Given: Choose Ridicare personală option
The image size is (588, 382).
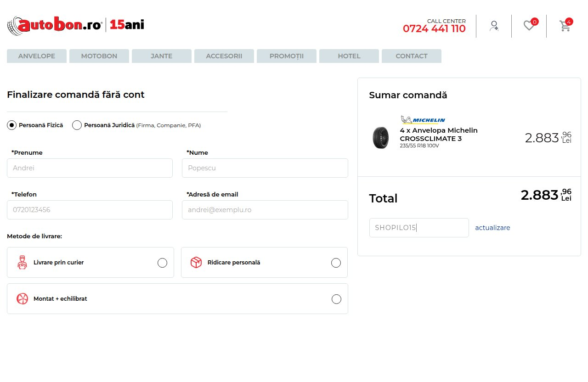Looking at the screenshot, I should (x=264, y=262).
